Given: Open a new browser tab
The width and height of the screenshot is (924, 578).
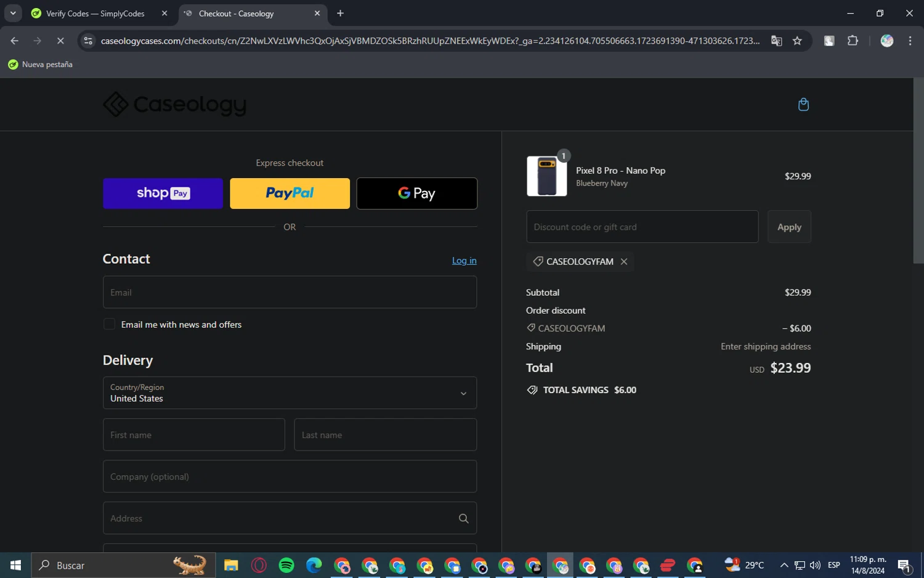Looking at the screenshot, I should point(340,13).
